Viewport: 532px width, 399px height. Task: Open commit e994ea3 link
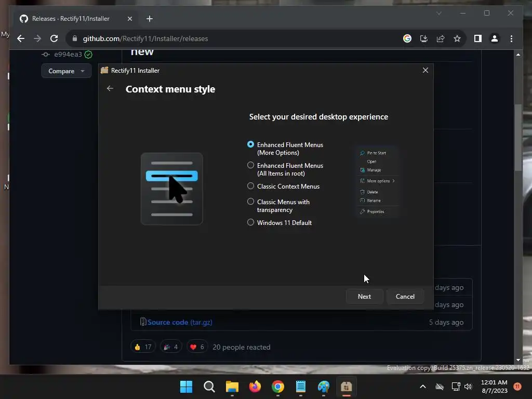tap(68, 54)
